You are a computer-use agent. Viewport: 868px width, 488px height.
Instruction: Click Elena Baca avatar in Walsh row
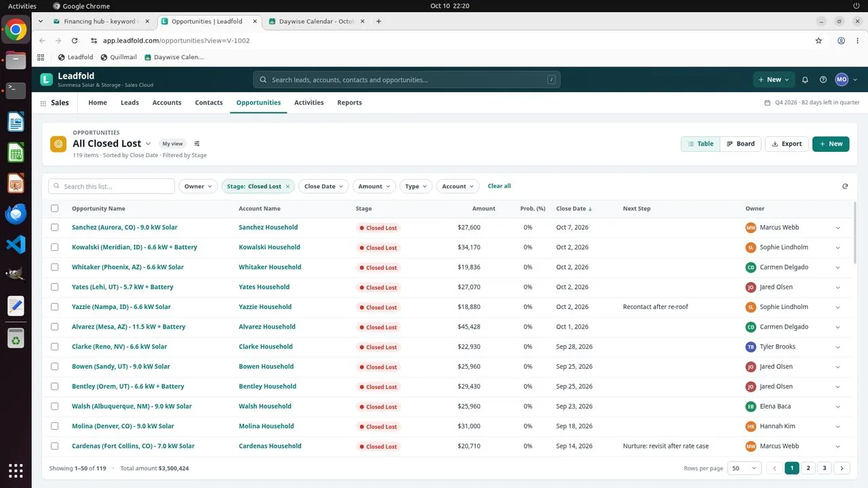coord(751,407)
